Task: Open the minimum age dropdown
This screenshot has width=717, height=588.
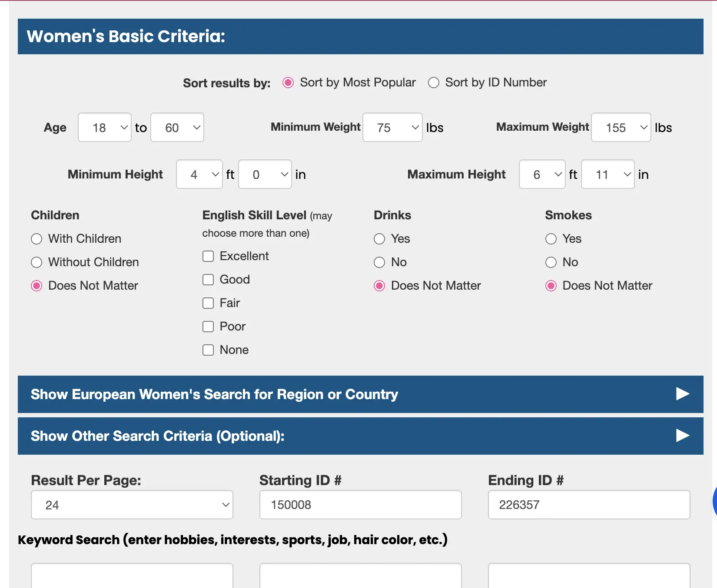Action: coord(105,127)
